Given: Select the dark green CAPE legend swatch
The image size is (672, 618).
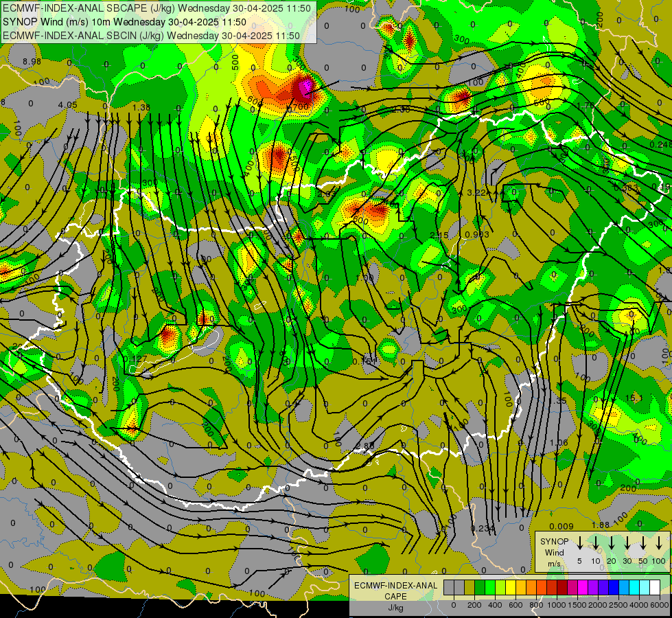Looking at the screenshot, I should [480, 588].
